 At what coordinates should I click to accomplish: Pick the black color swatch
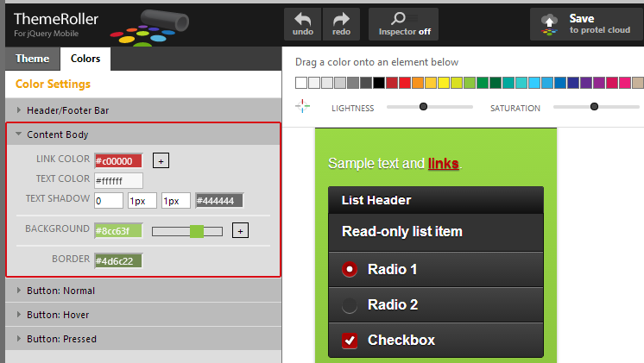[x=379, y=83]
